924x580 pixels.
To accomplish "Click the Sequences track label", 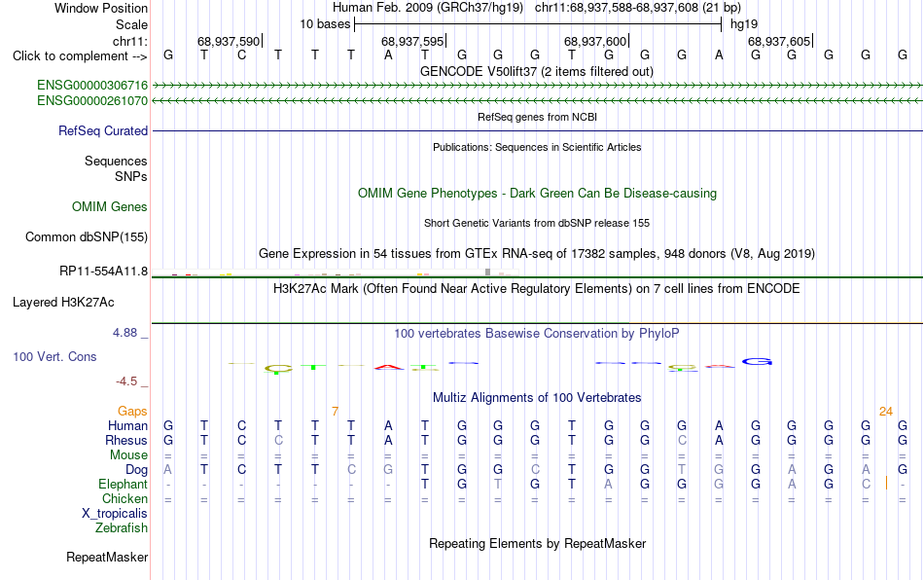I will [x=116, y=161].
